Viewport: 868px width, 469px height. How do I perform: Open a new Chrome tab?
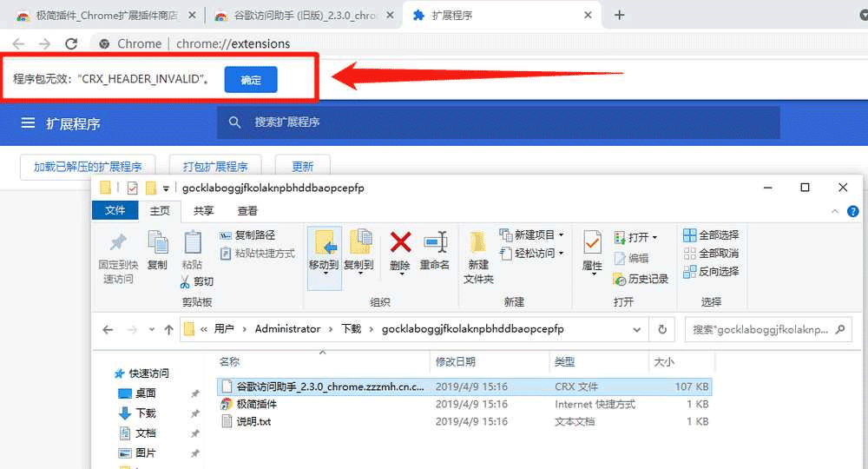click(x=620, y=15)
